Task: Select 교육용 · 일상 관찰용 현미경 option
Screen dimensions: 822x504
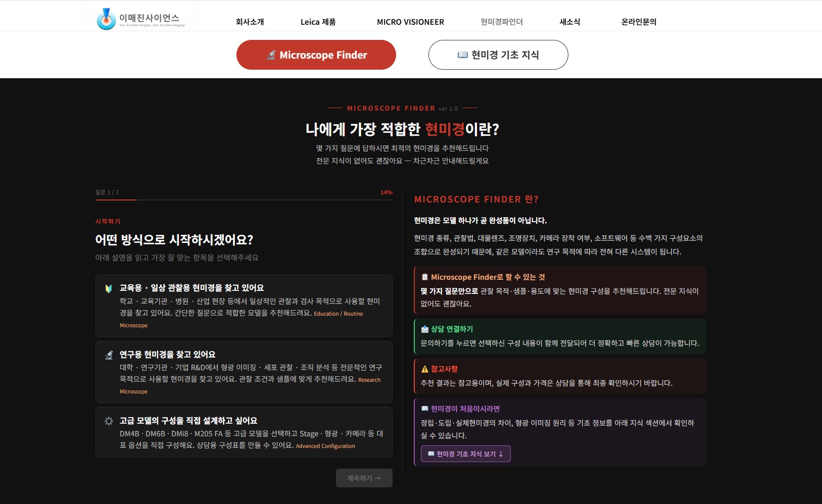Action: click(244, 306)
